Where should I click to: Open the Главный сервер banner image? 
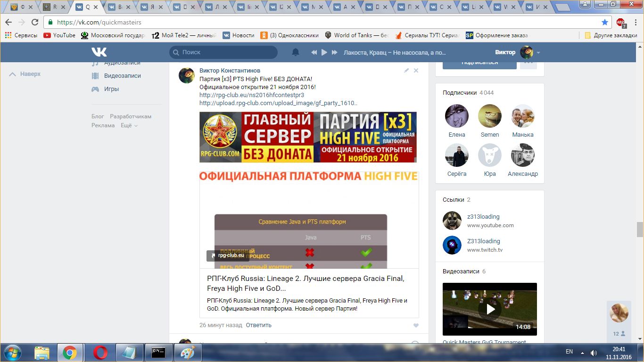(x=308, y=137)
